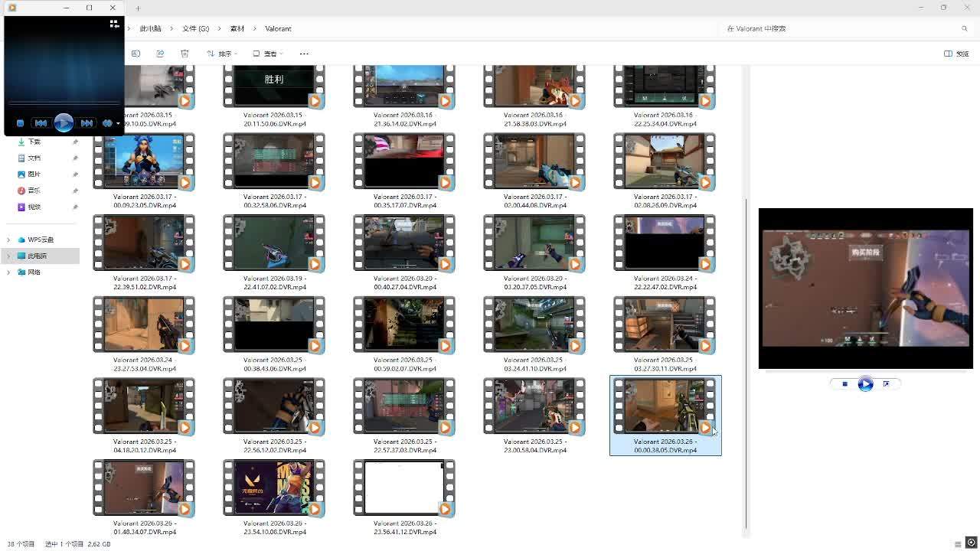Image resolution: width=980 pixels, height=551 pixels.
Task: Open preview video in external player
Action: [886, 384]
